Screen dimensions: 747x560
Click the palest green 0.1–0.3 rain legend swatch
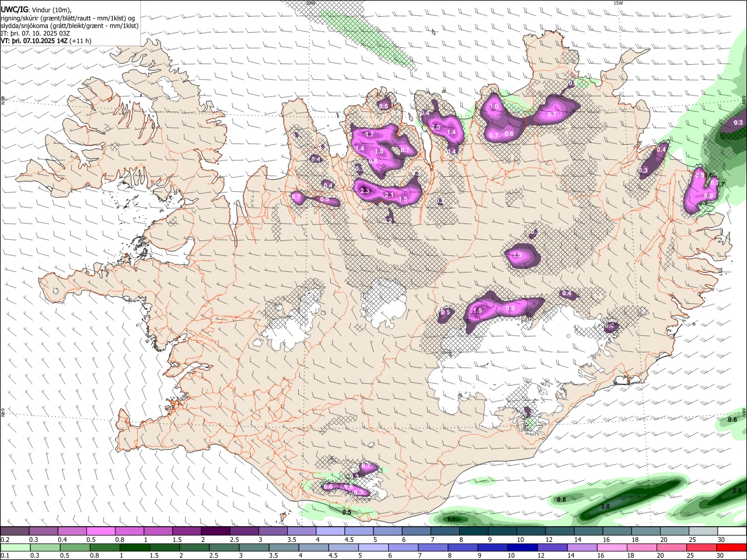[x=16, y=547]
